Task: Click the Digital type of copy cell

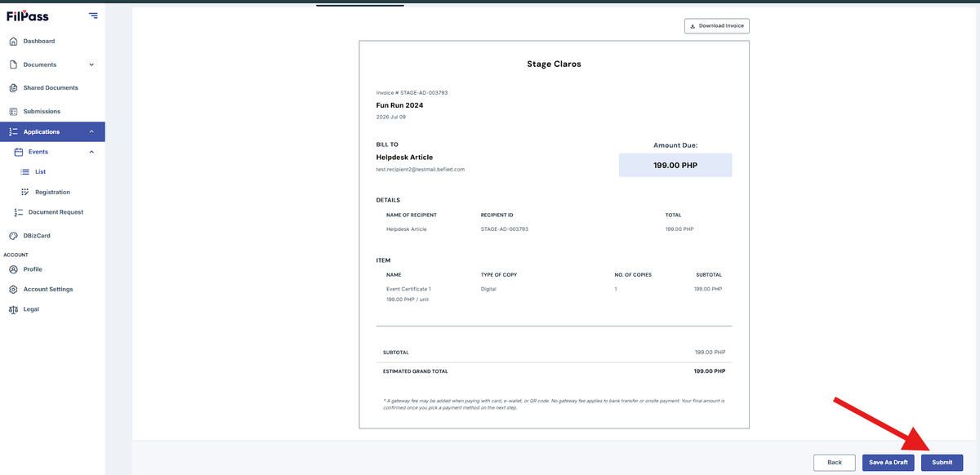Action: (x=488, y=289)
